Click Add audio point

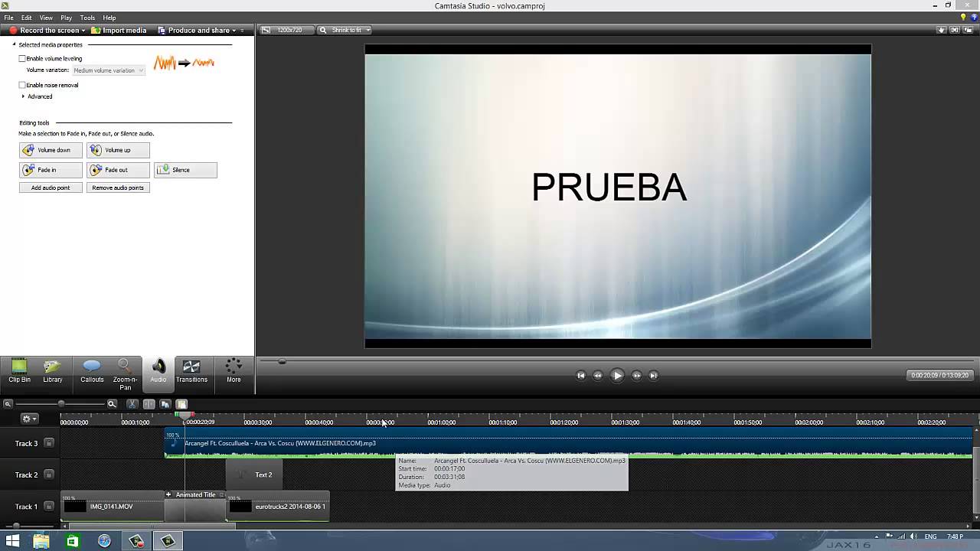click(51, 187)
